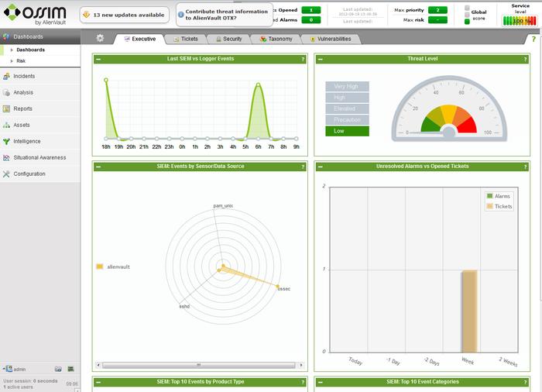
Task: Open the Risk submenu link
Action: pyautogui.click(x=21, y=60)
